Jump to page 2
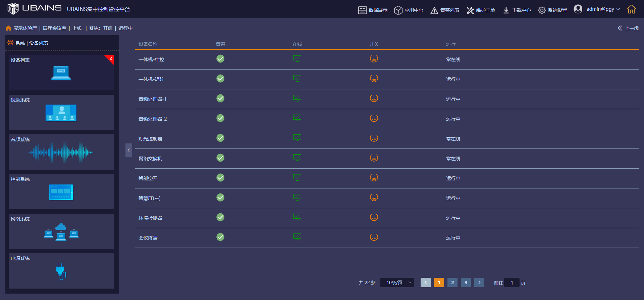Image resolution: width=644 pixels, height=300 pixels. 452,283
